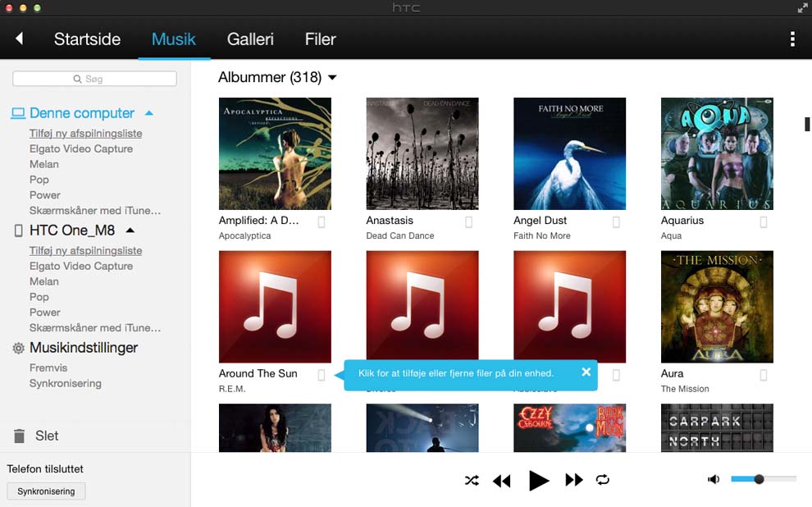Viewport: 812px width, 507px height.
Task: Click the computer icon beside Denne computer
Action: point(18,113)
